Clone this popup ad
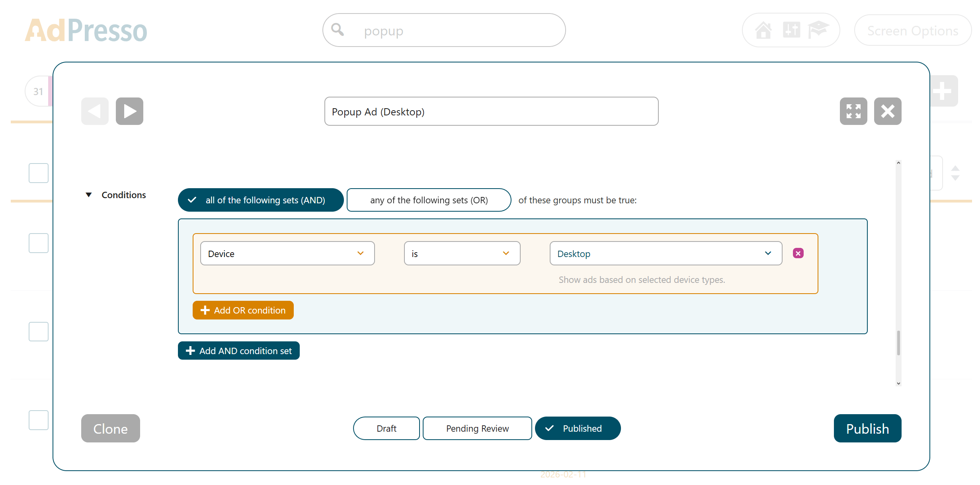 click(110, 428)
